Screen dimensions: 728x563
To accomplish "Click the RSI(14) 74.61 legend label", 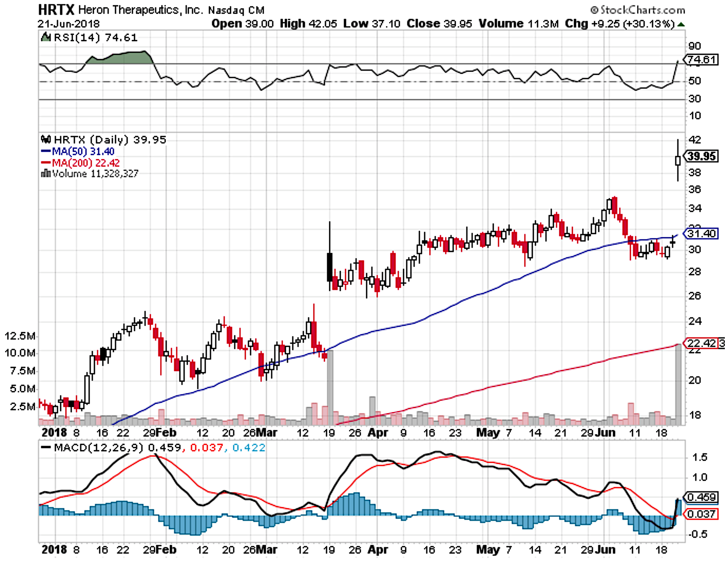I will 95,37.
